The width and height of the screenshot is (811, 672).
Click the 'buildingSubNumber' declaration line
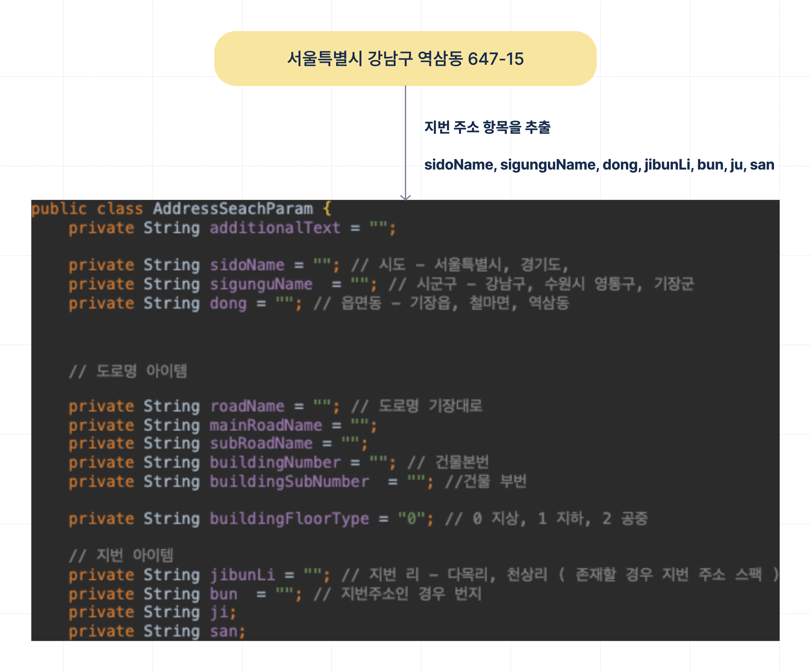coord(297,482)
